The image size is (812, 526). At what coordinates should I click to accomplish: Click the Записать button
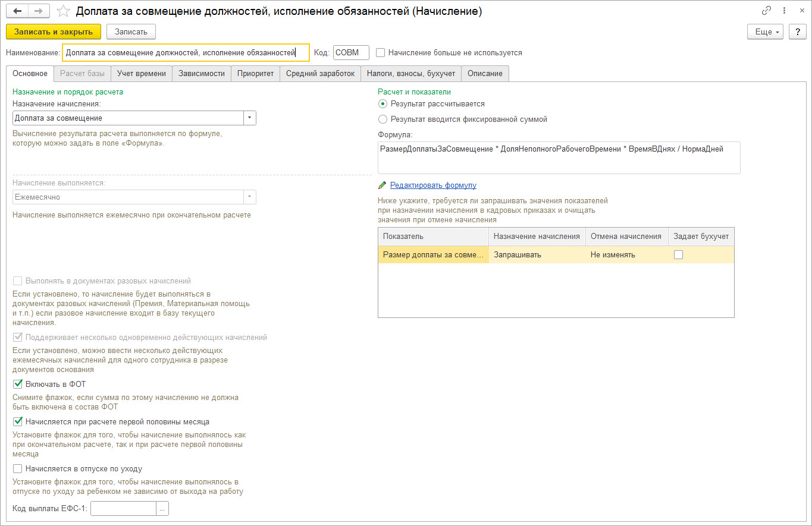131,32
